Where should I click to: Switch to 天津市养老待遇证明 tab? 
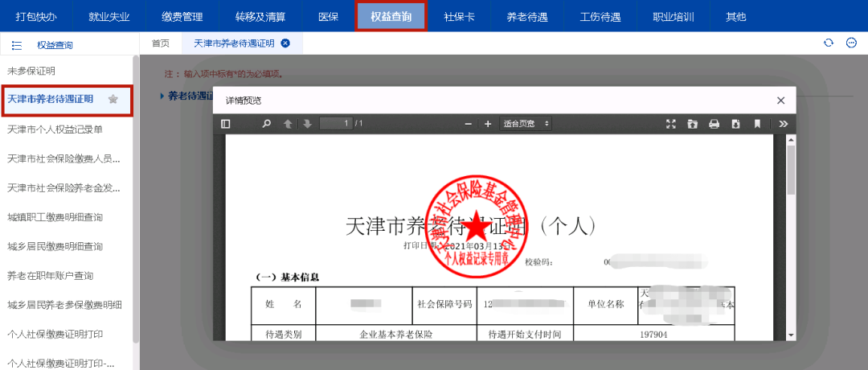coord(234,43)
